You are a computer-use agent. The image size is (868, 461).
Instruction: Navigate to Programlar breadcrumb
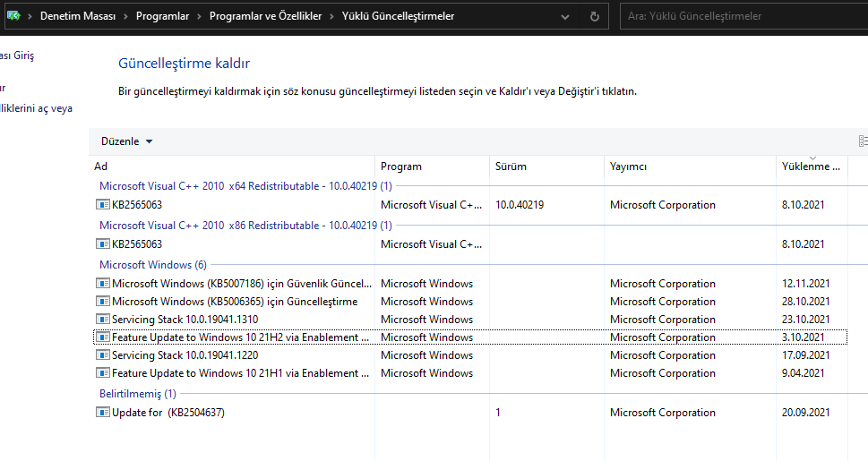[x=162, y=16]
